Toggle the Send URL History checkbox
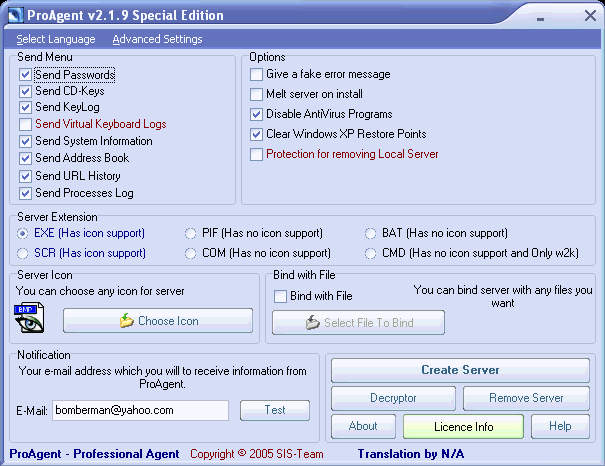605x466 pixels. 26,176
